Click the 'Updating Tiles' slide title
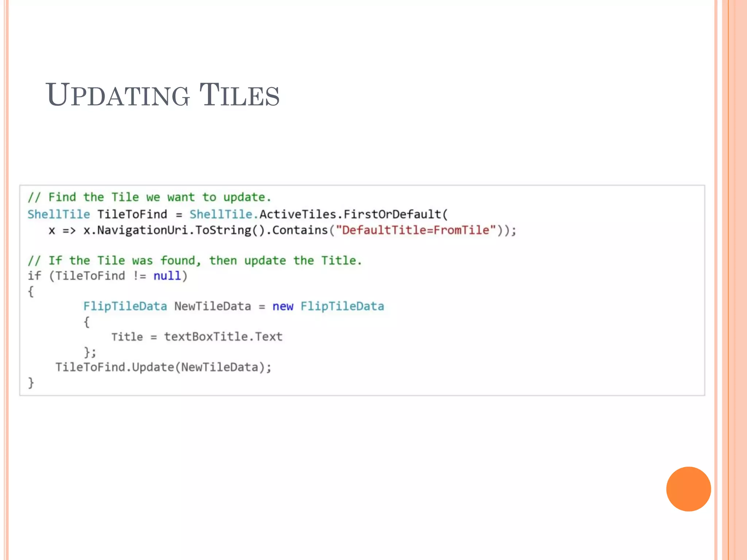 click(162, 95)
